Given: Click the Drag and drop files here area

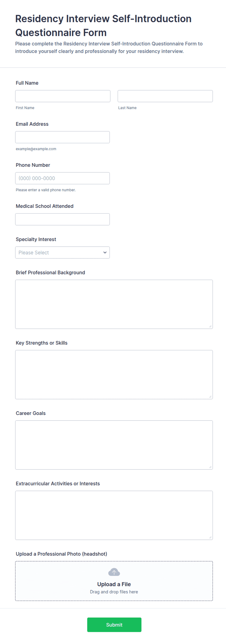Looking at the screenshot, I should [x=114, y=592].
